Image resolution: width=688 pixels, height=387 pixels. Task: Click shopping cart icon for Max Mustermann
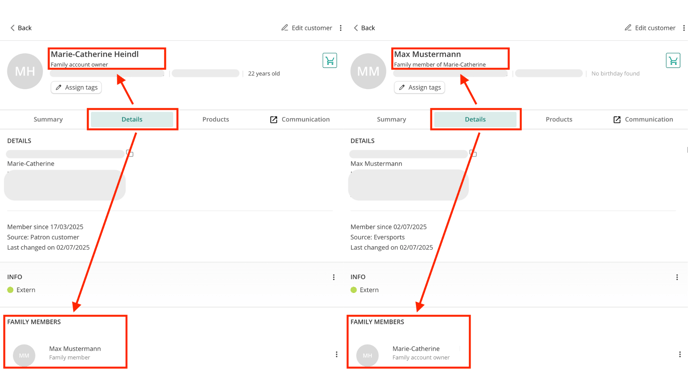tap(673, 61)
